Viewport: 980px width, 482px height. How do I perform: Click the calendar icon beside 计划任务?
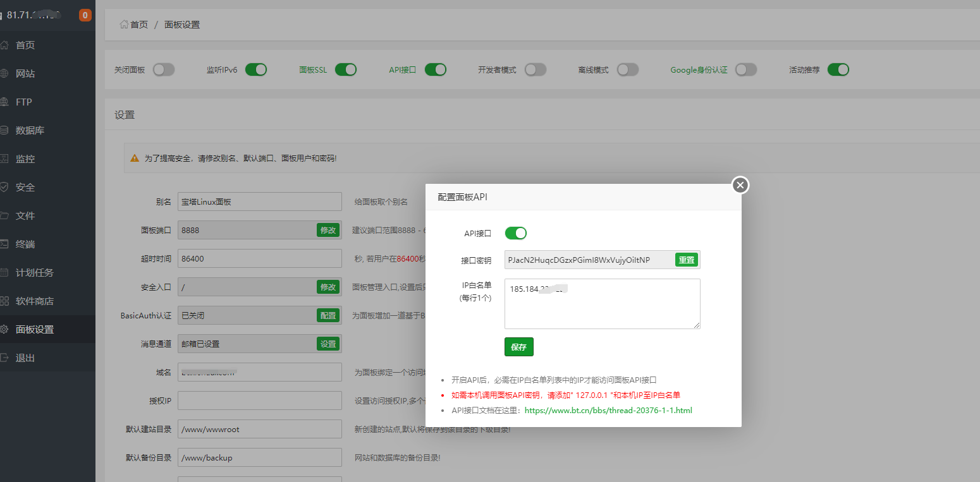click(x=4, y=272)
